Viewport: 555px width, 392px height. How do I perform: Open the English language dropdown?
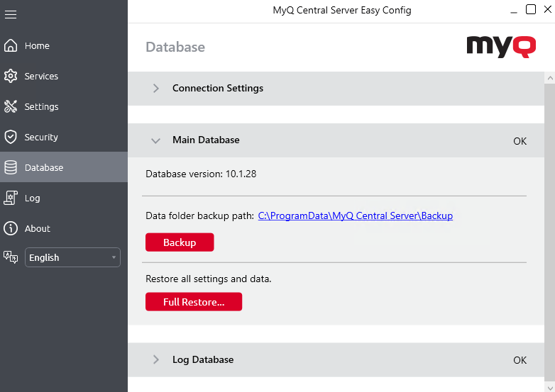click(72, 257)
